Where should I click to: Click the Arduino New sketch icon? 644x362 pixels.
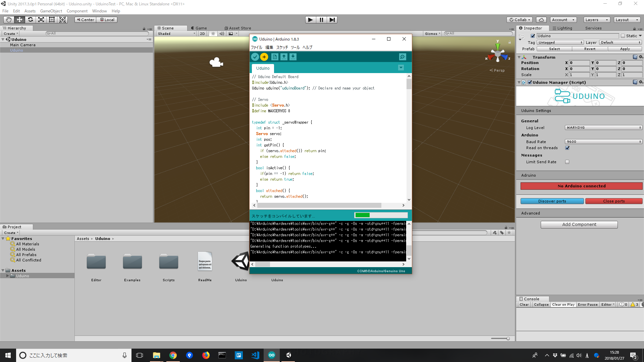pos(275,57)
